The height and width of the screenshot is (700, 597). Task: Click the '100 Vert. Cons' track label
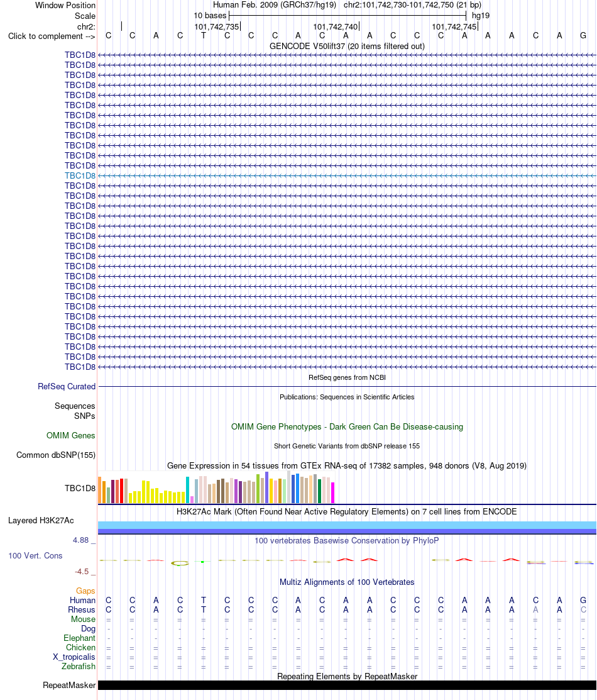point(35,555)
